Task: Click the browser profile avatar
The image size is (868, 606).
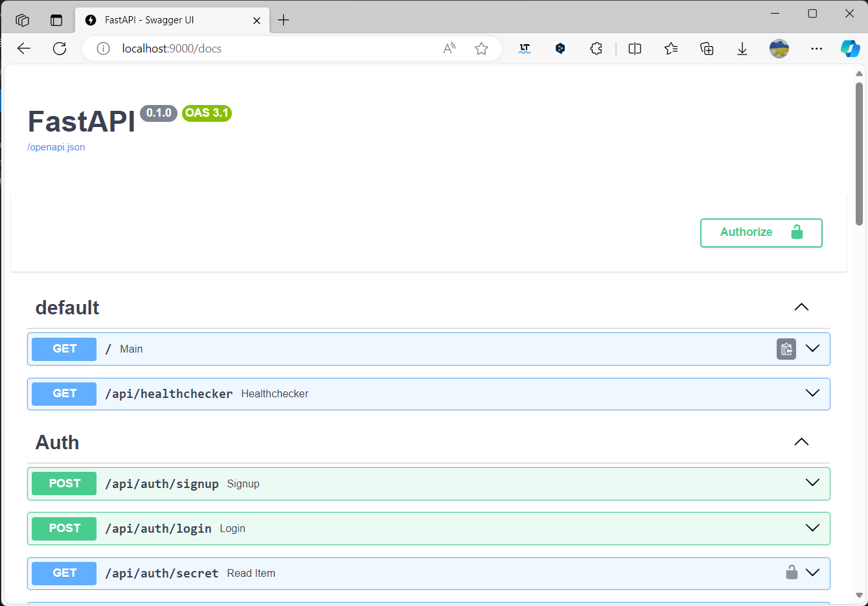Action: (x=779, y=49)
